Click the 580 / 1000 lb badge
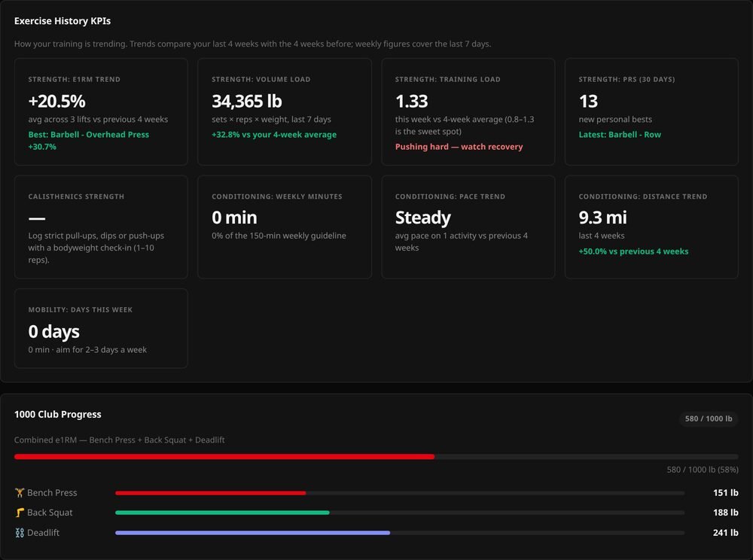The image size is (753, 560). [x=709, y=418]
